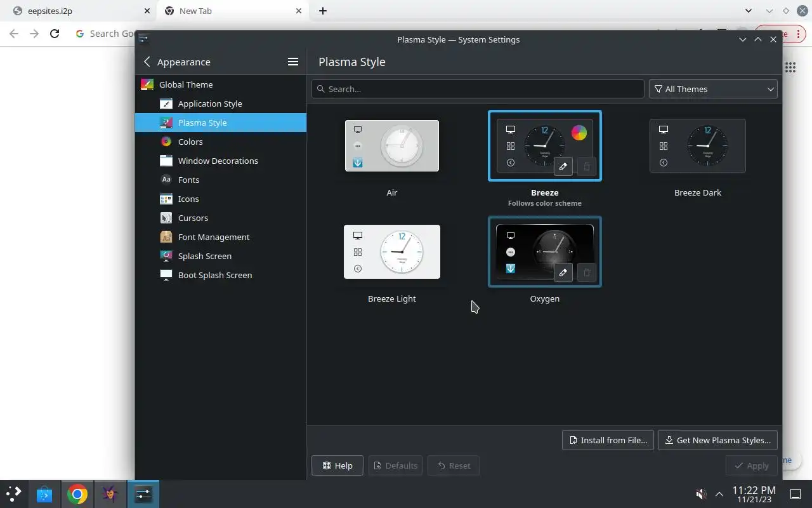Click the Help button
Screen dimensions: 812x508
(x=337, y=465)
